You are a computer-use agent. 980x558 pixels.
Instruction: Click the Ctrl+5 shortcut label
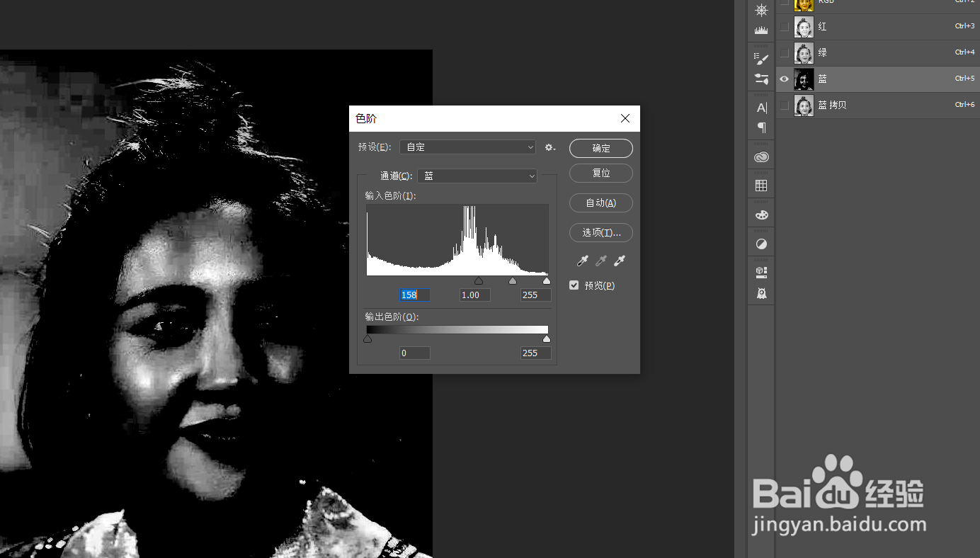[x=964, y=79]
